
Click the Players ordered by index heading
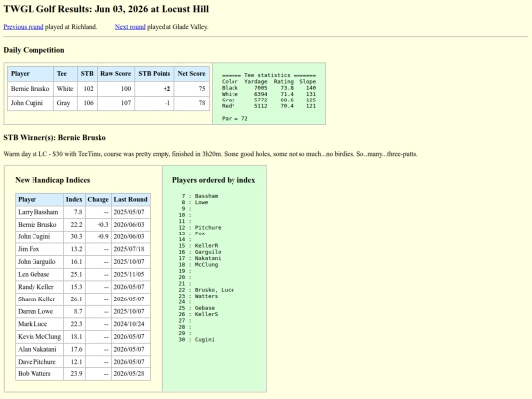(x=214, y=180)
